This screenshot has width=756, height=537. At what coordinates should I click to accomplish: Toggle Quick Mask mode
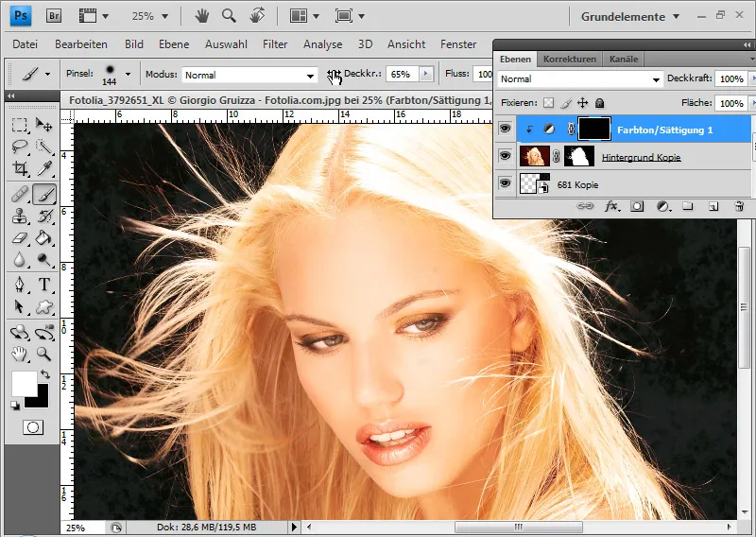tap(33, 427)
